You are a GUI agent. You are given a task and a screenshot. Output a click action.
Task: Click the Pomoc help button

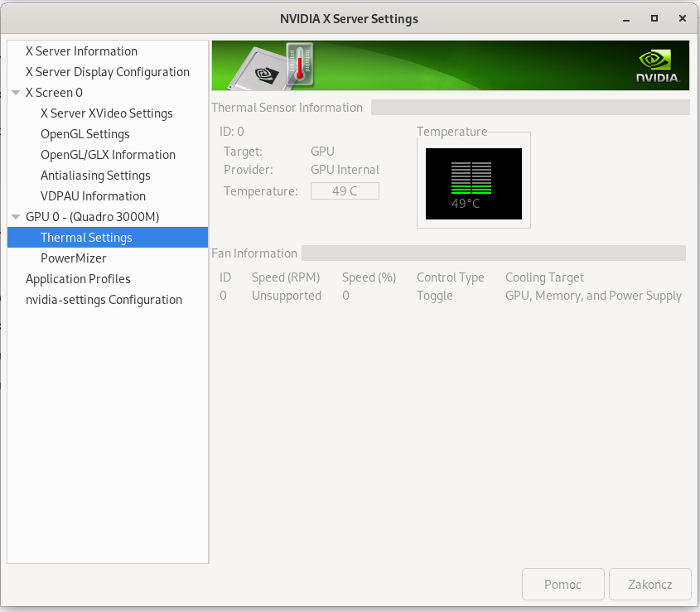562,585
